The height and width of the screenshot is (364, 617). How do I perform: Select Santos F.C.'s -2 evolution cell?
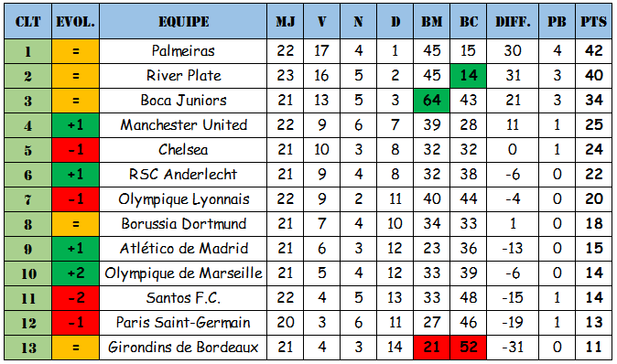click(75, 298)
